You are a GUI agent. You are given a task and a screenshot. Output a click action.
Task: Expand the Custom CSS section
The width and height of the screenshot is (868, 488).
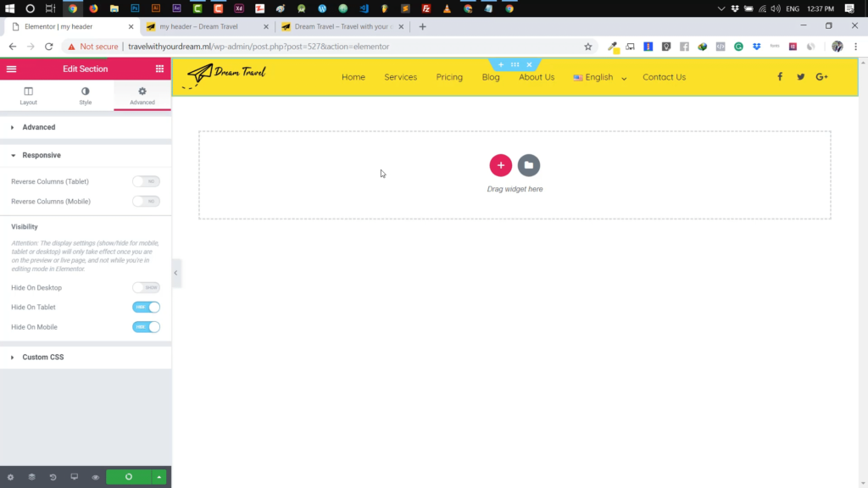86,358
